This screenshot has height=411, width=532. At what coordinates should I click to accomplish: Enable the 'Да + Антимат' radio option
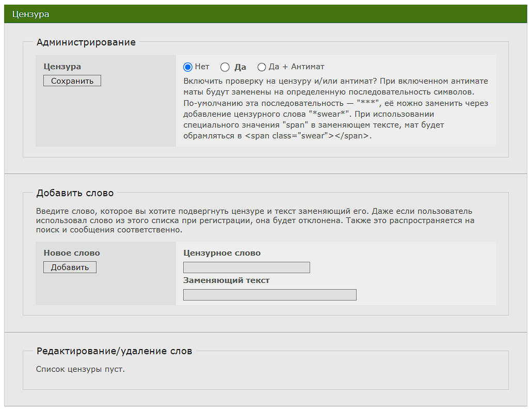[262, 67]
